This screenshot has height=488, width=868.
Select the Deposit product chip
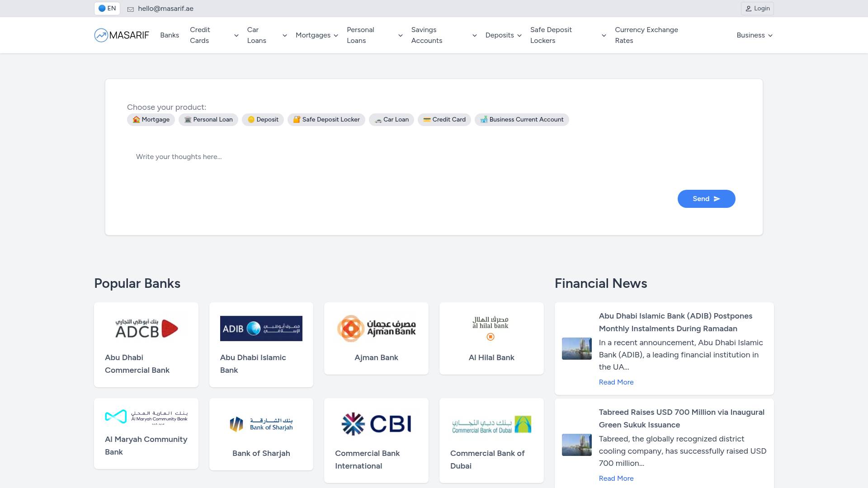click(x=263, y=120)
